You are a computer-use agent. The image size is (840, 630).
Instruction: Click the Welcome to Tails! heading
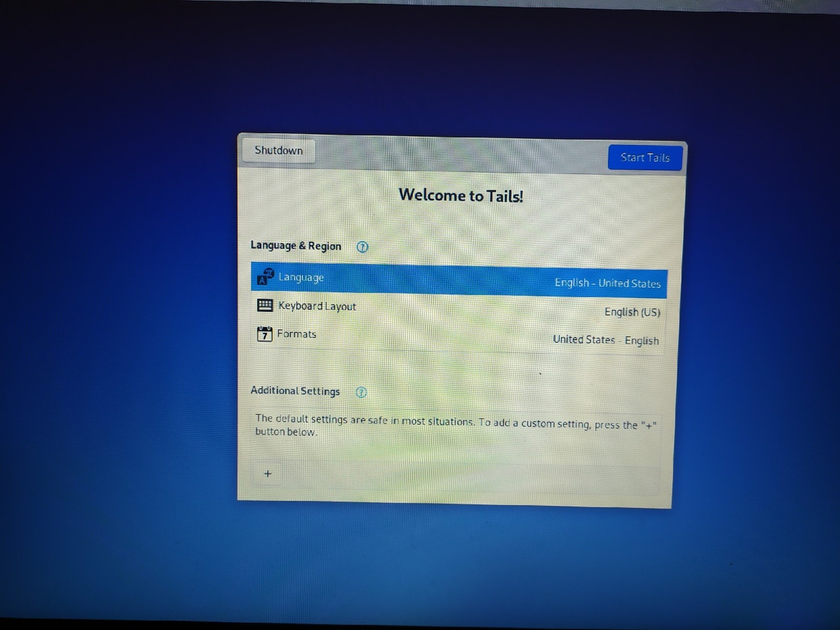[x=461, y=196]
